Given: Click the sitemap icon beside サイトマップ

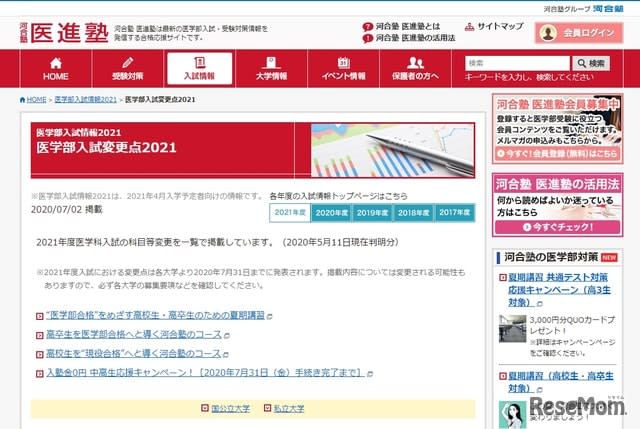Looking at the screenshot, I should [x=469, y=27].
